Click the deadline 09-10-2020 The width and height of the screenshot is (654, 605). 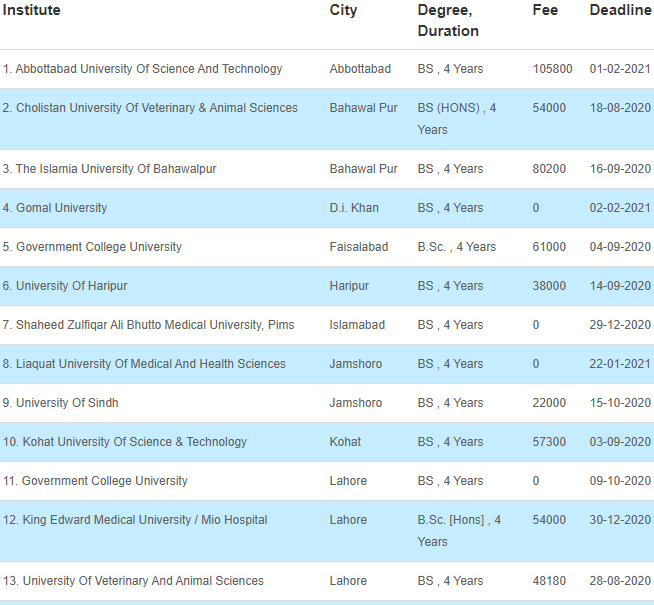(620, 481)
